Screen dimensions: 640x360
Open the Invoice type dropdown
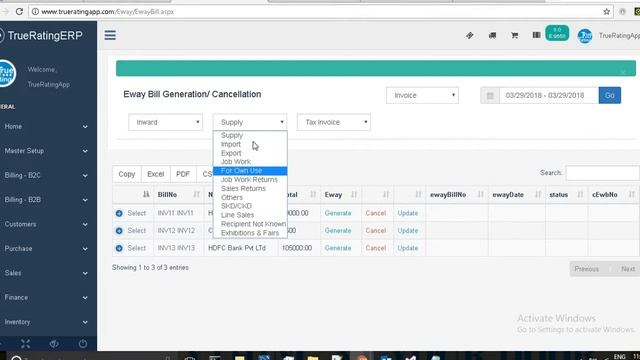click(x=422, y=95)
